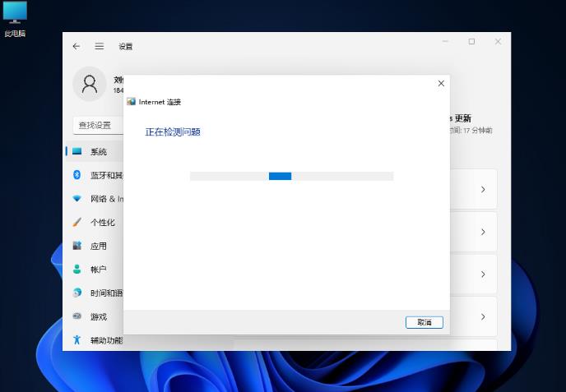Click the 游戏 gaming controller icon
Image resolution: width=566 pixels, height=392 pixels.
pyautogui.click(x=77, y=316)
